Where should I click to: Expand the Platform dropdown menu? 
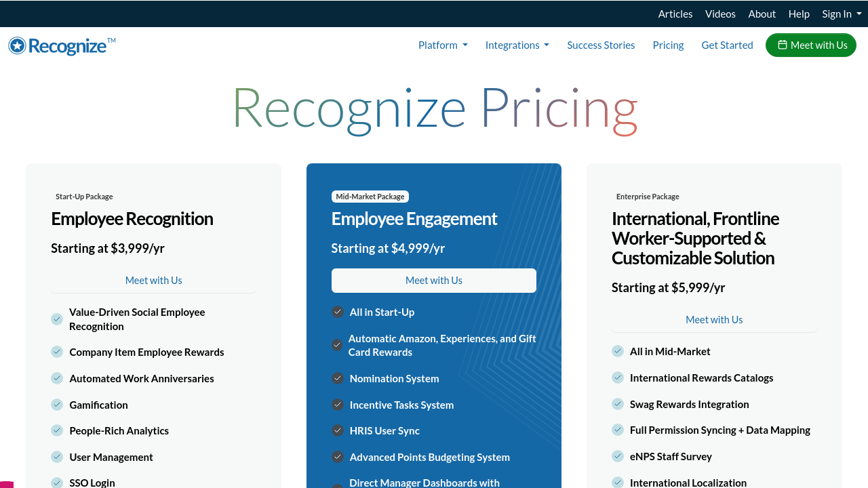[x=443, y=45]
